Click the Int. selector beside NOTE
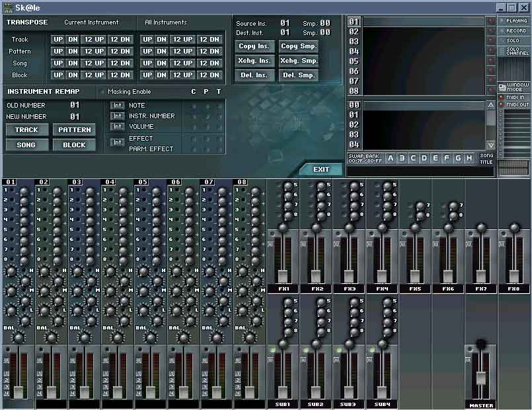Viewport: 532px width, 410px height. click(x=117, y=106)
